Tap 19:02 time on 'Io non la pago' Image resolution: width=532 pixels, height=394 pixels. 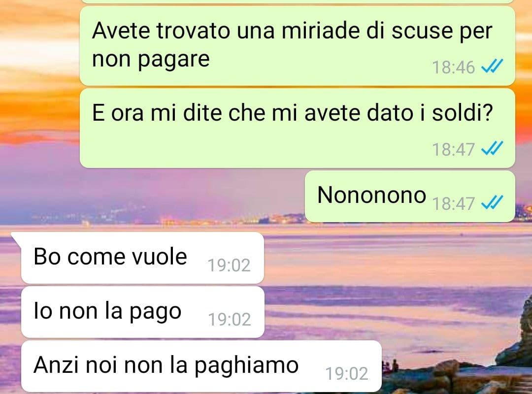[x=229, y=319]
